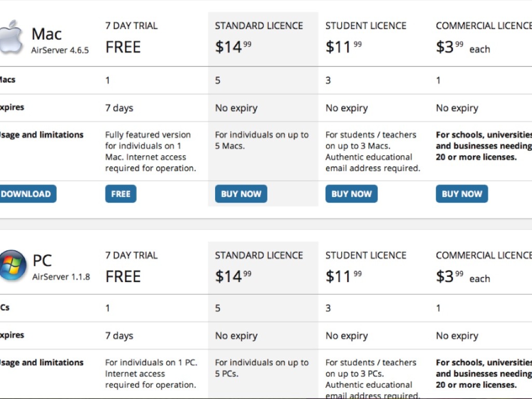Viewport: 532px width, 399px height.
Task: Click the AirServer 1.1.8 version text
Action: point(61,277)
